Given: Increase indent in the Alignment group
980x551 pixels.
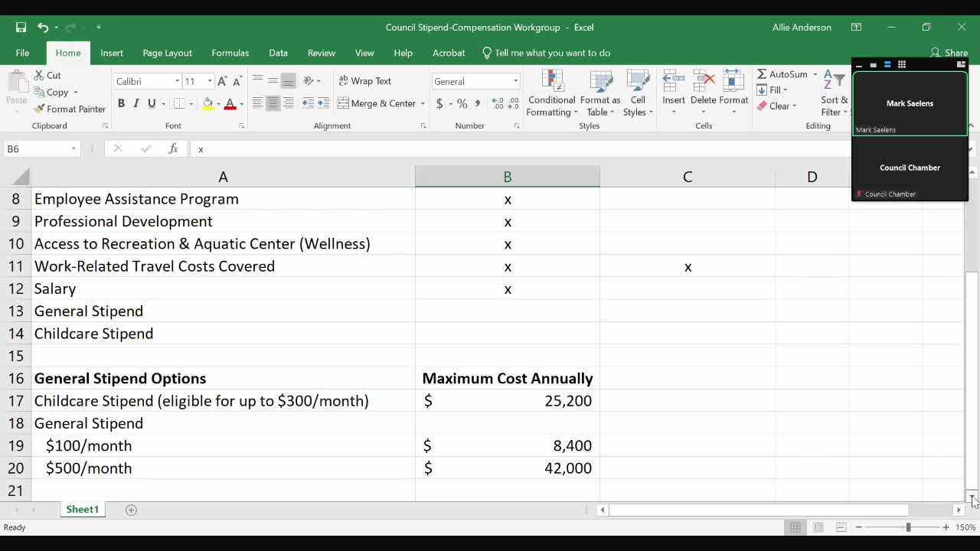Looking at the screenshot, I should 324,103.
